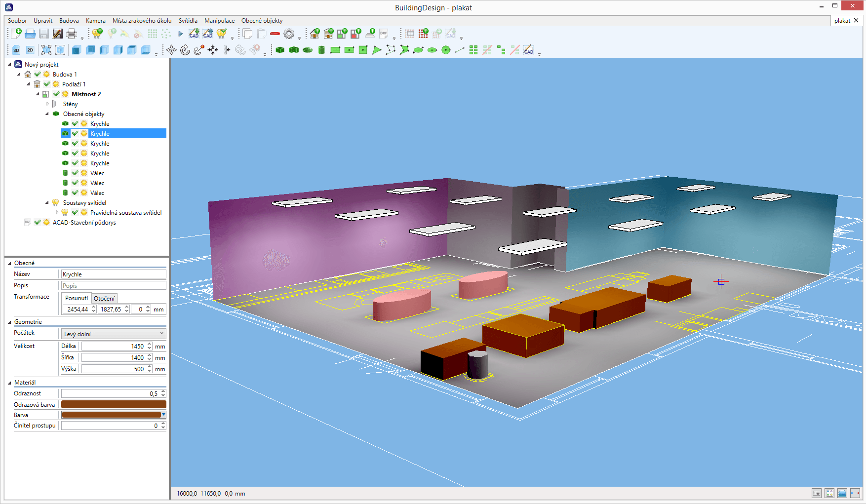Click the print icon in the toolbar

pyautogui.click(x=72, y=34)
